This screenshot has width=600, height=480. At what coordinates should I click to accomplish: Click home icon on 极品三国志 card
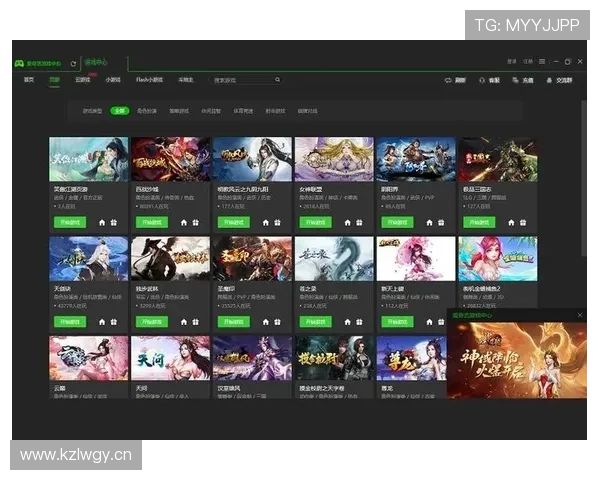(x=511, y=222)
